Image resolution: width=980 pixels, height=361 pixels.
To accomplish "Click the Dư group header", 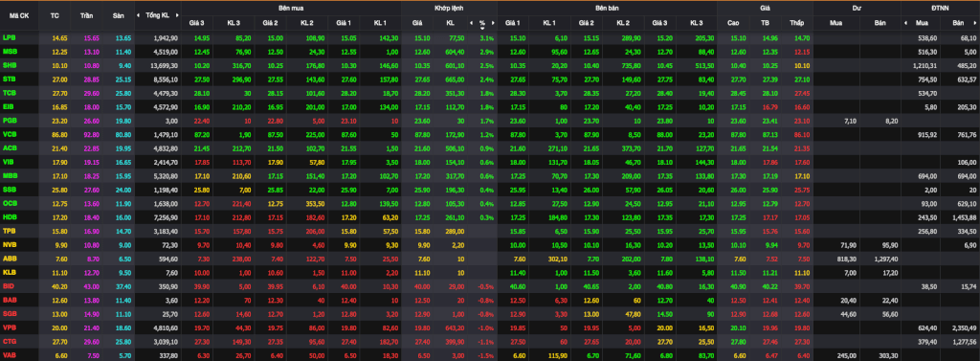I will point(857,8).
